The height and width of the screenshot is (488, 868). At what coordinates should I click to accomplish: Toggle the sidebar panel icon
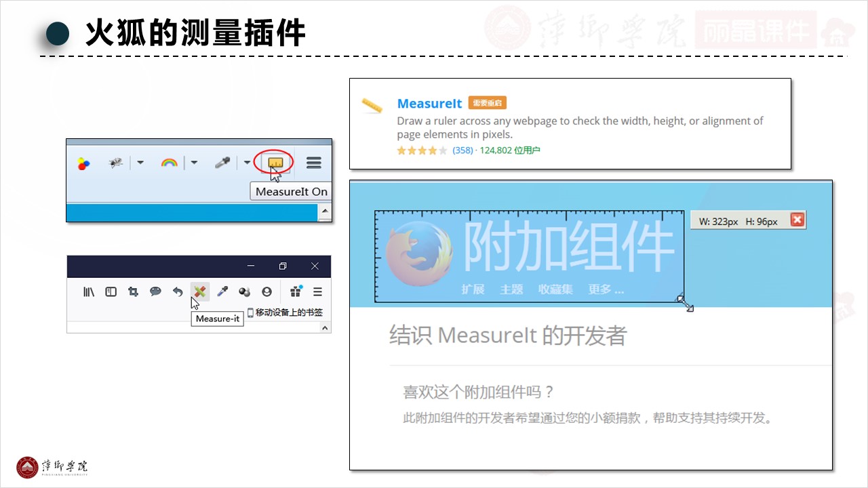(x=111, y=291)
